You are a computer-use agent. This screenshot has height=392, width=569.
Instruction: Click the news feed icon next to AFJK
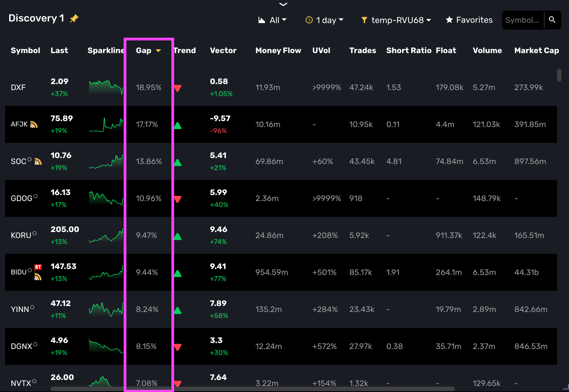point(34,125)
